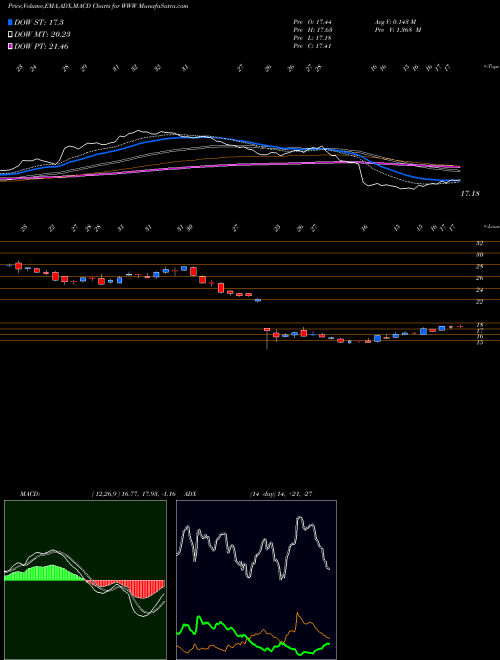
Task: Click inside the dark blue ADX chart panel
Action: click(x=256, y=580)
